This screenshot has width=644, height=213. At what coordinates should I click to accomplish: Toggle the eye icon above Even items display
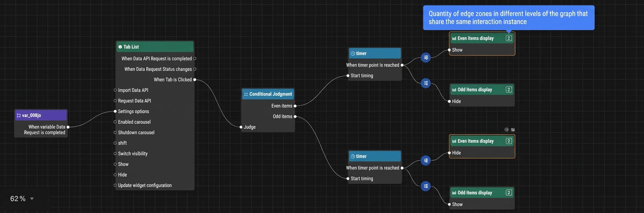(506, 130)
